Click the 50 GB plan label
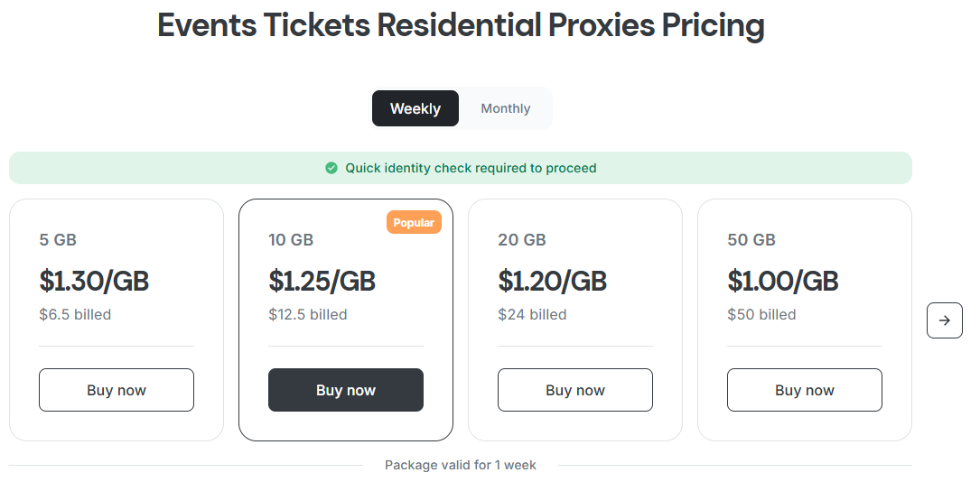This screenshot has height=482, width=980. pyautogui.click(x=751, y=240)
